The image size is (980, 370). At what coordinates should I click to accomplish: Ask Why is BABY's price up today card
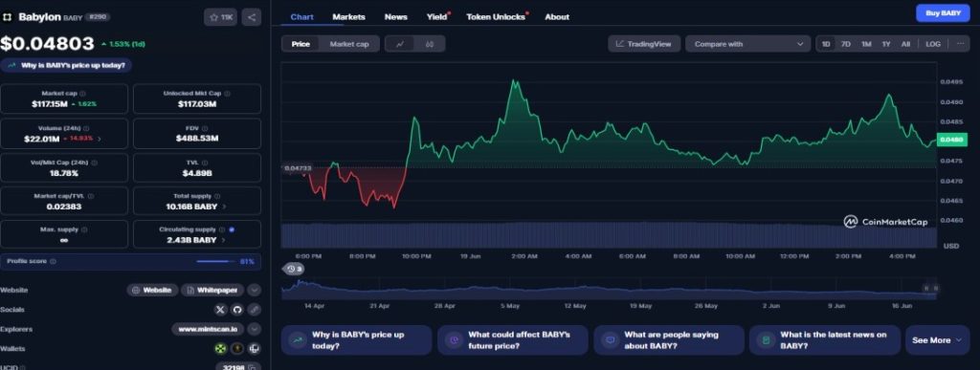click(356, 340)
